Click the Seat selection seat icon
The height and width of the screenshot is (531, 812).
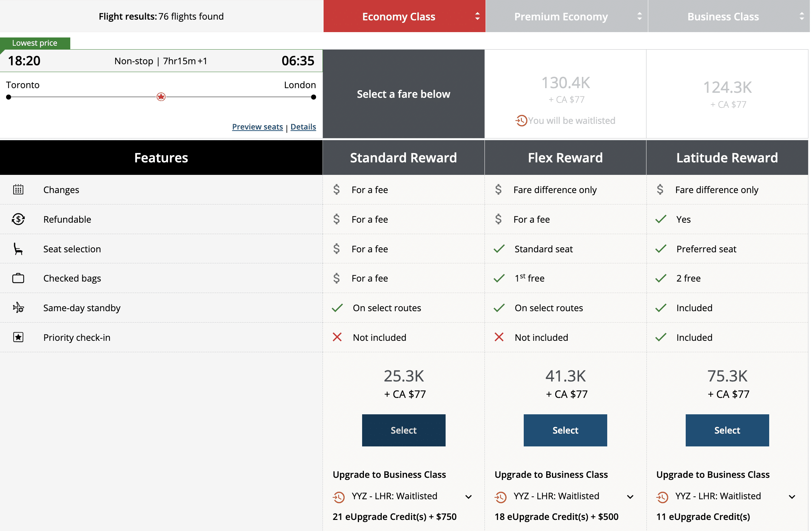(18, 249)
